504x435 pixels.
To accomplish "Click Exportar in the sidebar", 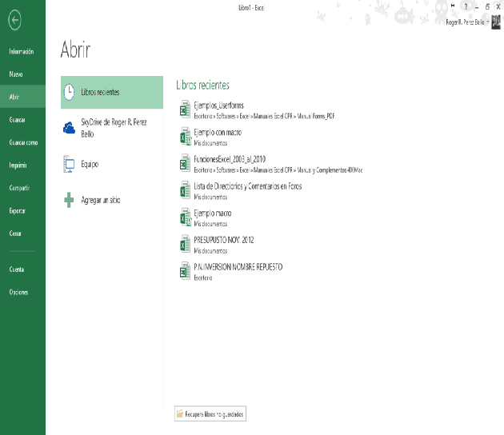I will [18, 211].
